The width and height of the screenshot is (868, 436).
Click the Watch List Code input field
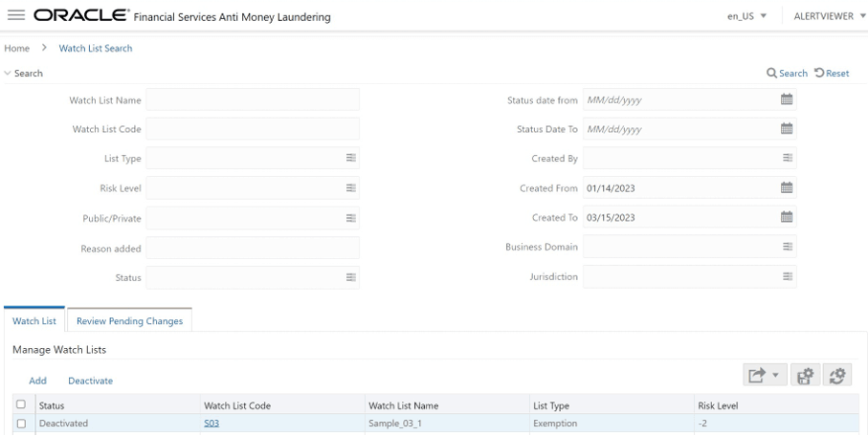(253, 129)
